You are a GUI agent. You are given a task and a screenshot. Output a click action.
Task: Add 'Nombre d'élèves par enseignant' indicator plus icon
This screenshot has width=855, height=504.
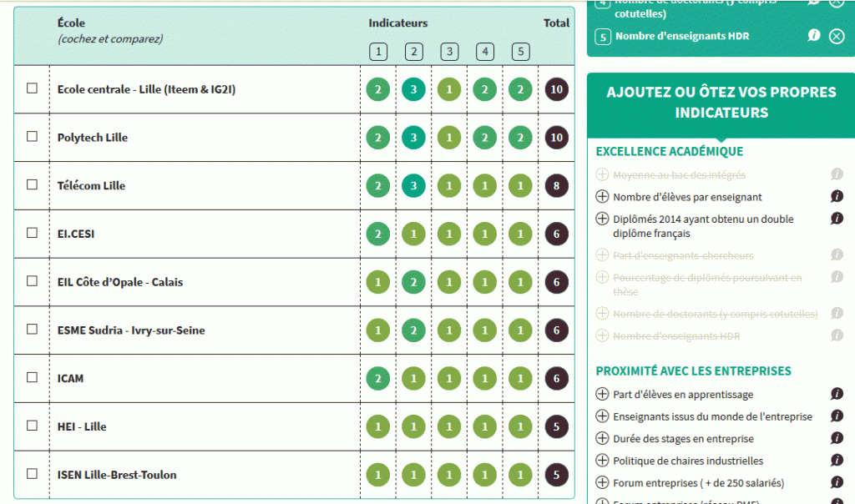(x=602, y=196)
